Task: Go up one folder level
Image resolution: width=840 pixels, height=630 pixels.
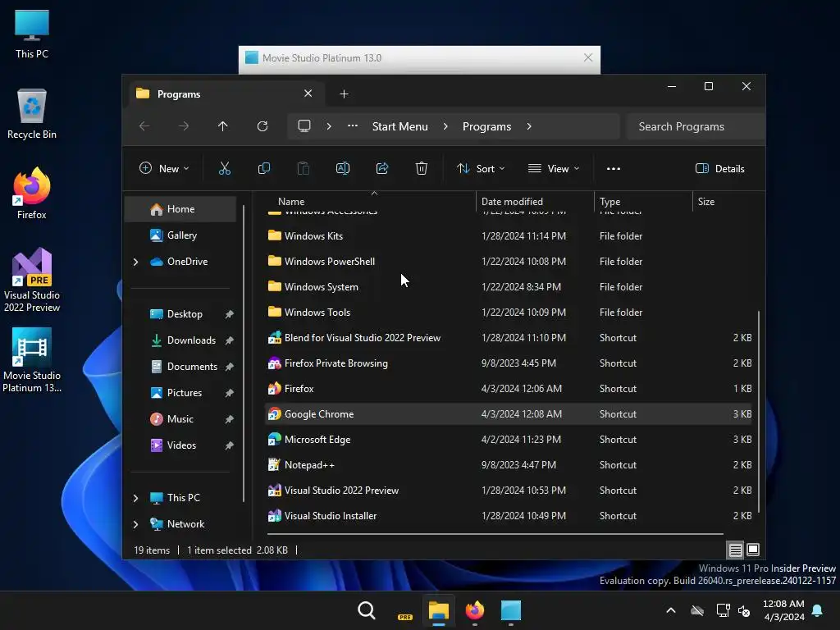Action: point(223,126)
